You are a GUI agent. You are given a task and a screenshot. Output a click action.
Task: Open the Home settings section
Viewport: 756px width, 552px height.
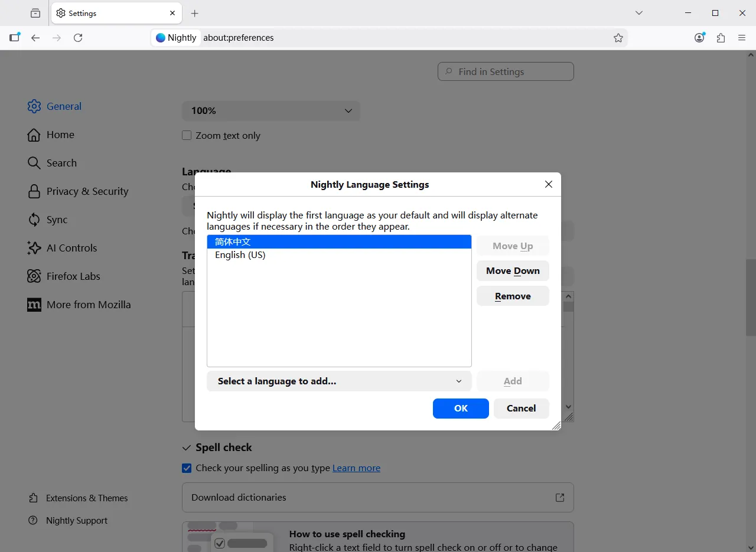click(x=60, y=135)
